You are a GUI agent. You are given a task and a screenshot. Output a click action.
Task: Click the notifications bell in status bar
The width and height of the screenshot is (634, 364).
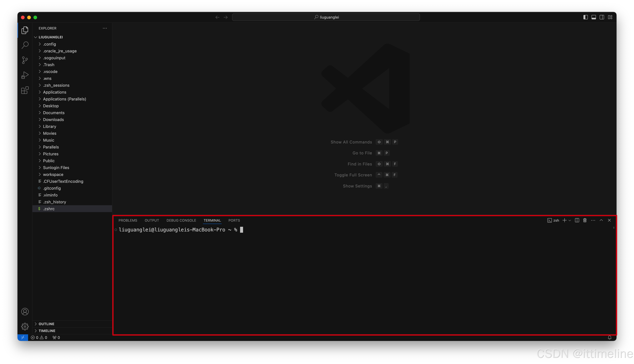(610, 337)
